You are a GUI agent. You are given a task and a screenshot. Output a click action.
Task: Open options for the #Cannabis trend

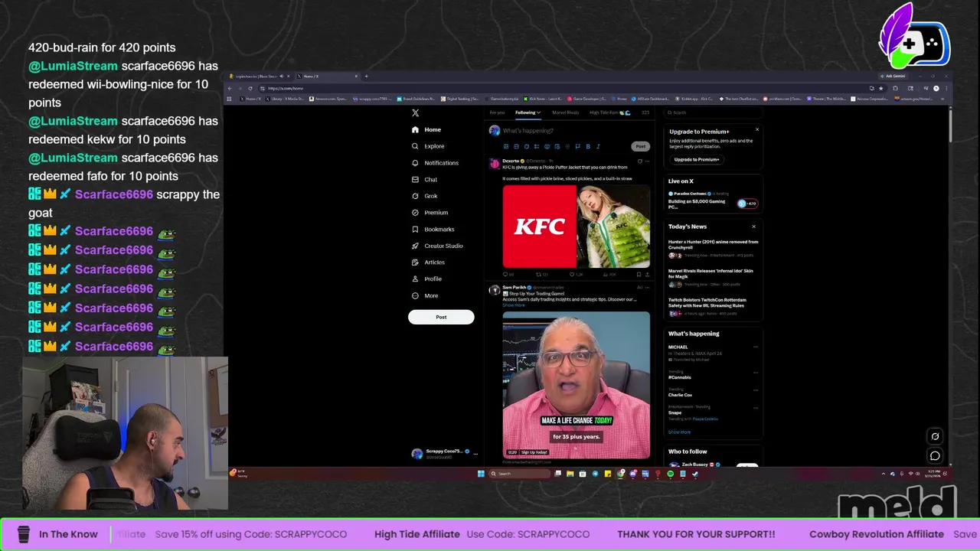tap(756, 373)
